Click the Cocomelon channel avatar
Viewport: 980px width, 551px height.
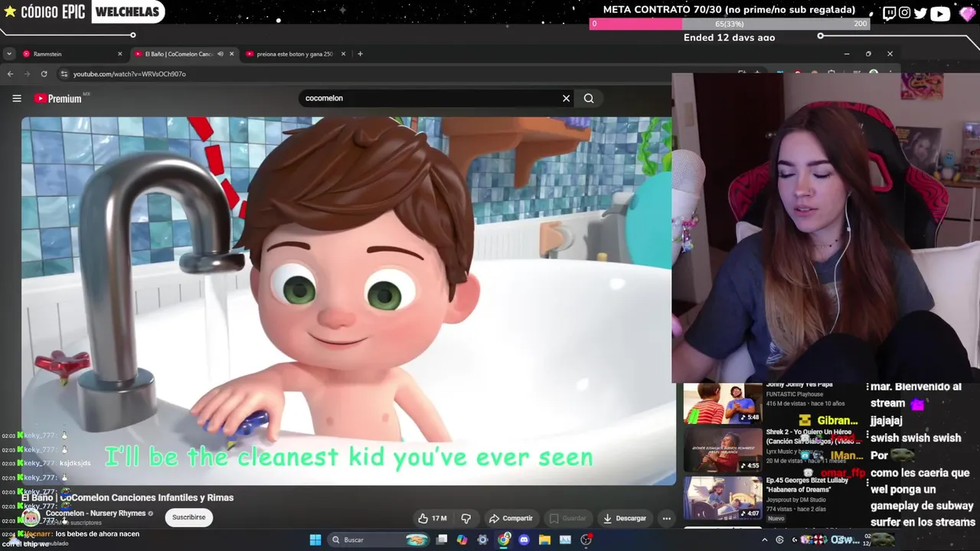(31, 517)
